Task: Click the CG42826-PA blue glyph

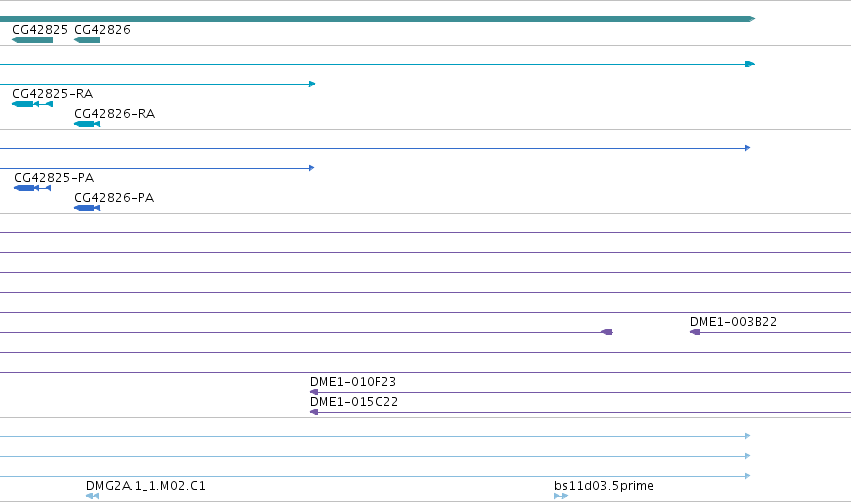Action: pyautogui.click(x=87, y=208)
